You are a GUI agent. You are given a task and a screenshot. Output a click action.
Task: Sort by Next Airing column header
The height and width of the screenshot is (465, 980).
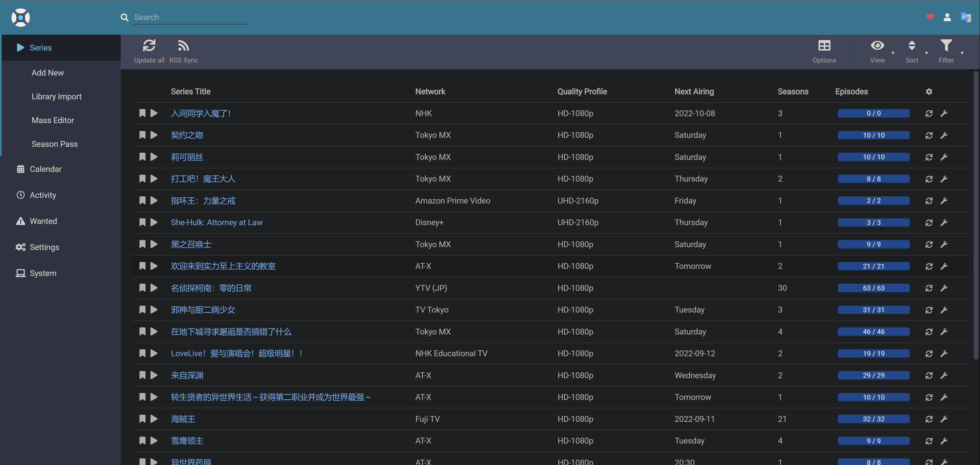[x=694, y=91]
